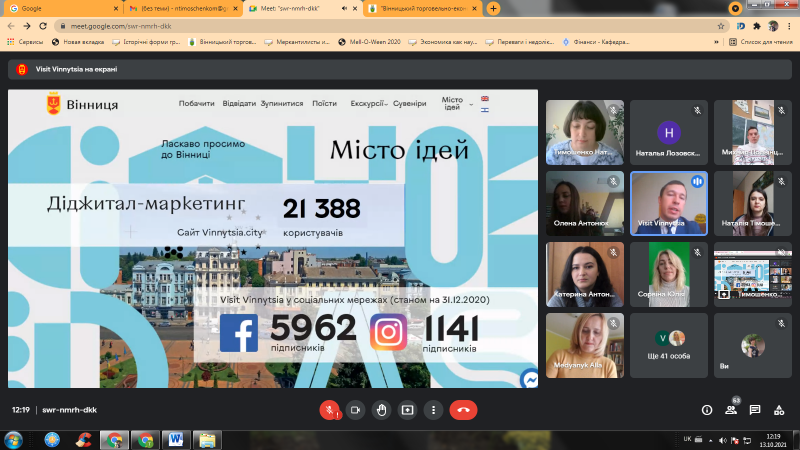Screen dimensions: 800x450
Task: Switch to the Gmail browser tab
Action: click(183, 9)
